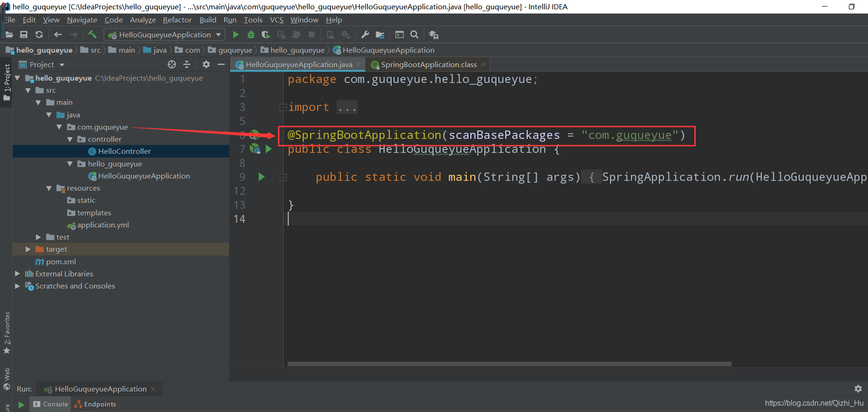Expand folded main method on line 9
The image size is (868, 412).
pyautogui.click(x=283, y=177)
